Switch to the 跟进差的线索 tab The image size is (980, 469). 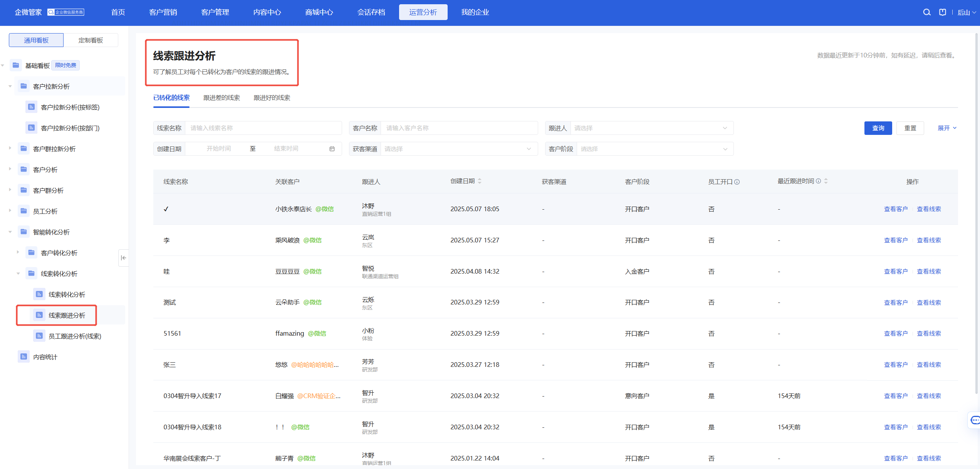(222, 98)
